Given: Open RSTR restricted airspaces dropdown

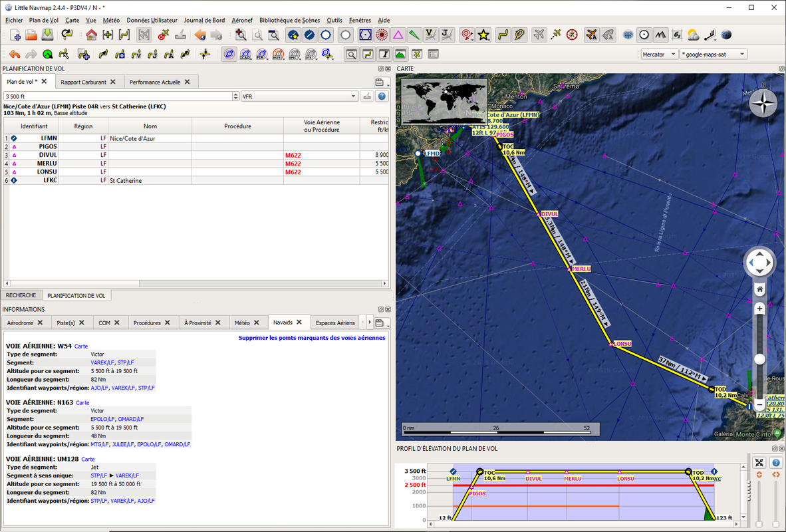Looking at the screenshot, I should tap(279, 54).
